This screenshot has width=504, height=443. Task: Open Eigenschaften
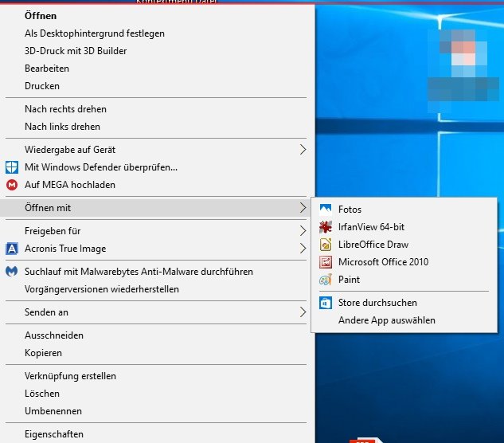(x=156, y=434)
